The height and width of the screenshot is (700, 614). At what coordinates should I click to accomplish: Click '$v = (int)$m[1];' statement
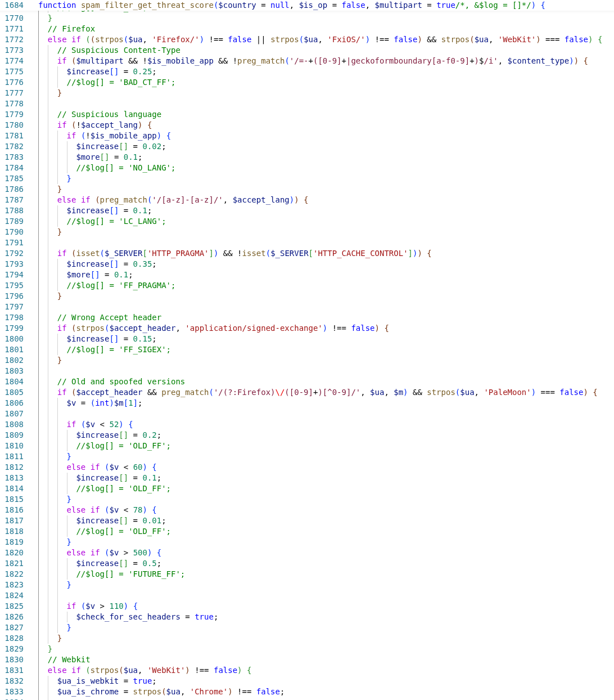(x=105, y=403)
